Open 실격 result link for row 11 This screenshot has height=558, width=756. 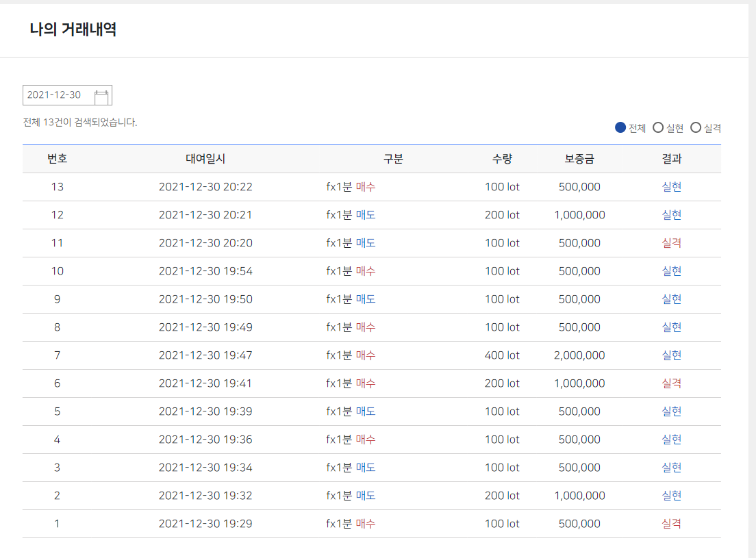click(x=672, y=243)
